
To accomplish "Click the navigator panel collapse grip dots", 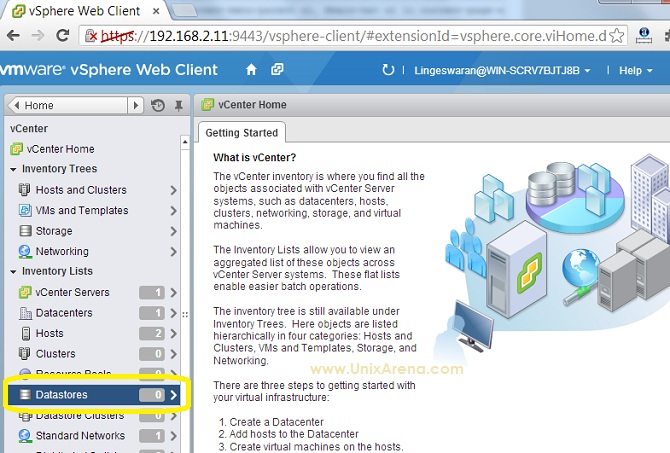I will coord(185,315).
